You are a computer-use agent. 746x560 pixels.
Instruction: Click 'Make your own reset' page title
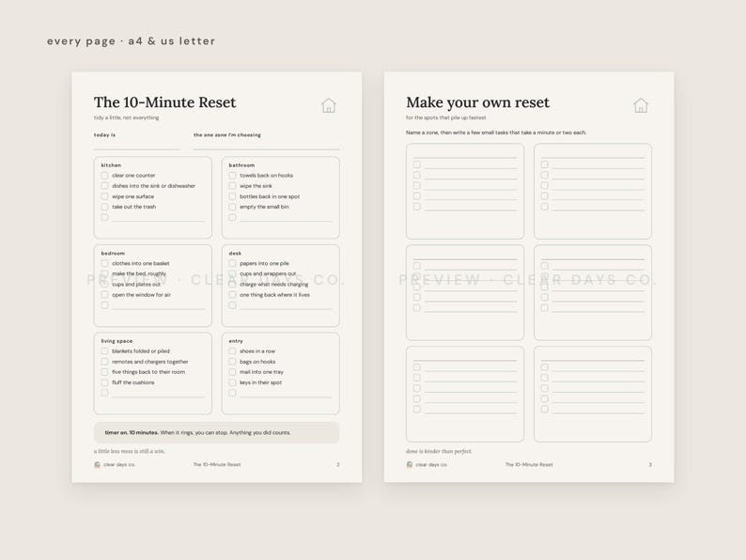click(477, 102)
